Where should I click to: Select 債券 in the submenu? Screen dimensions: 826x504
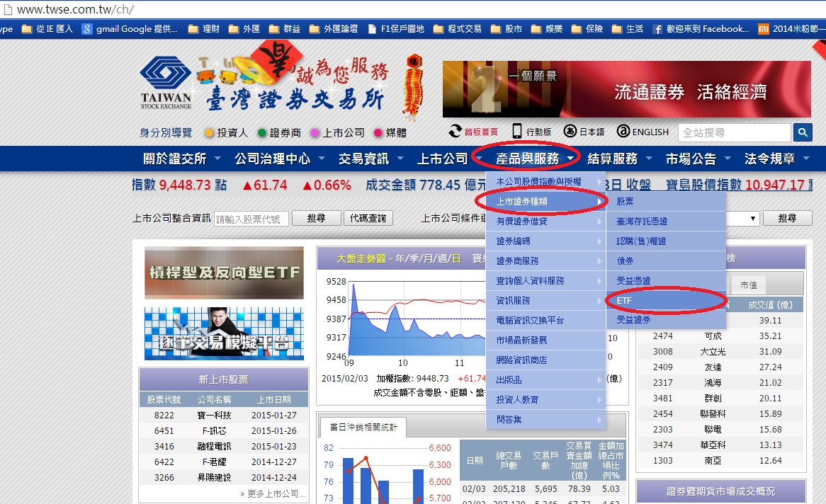click(666, 261)
